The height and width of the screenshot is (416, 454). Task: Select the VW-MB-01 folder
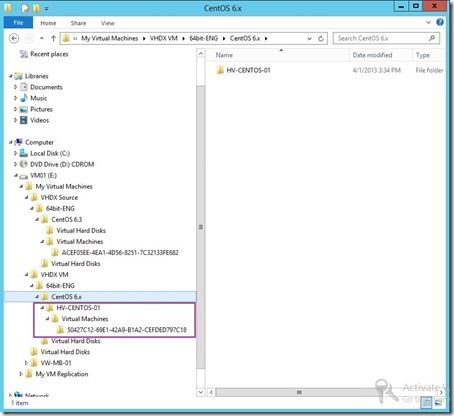56,363
